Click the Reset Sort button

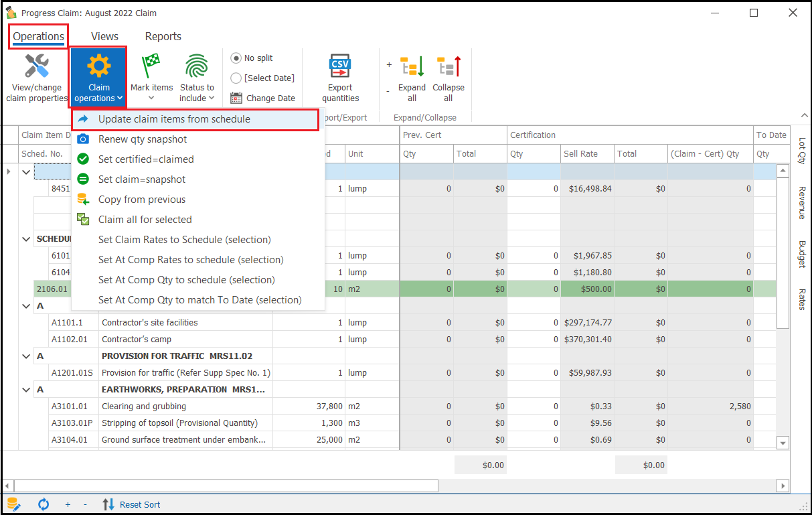tap(131, 504)
